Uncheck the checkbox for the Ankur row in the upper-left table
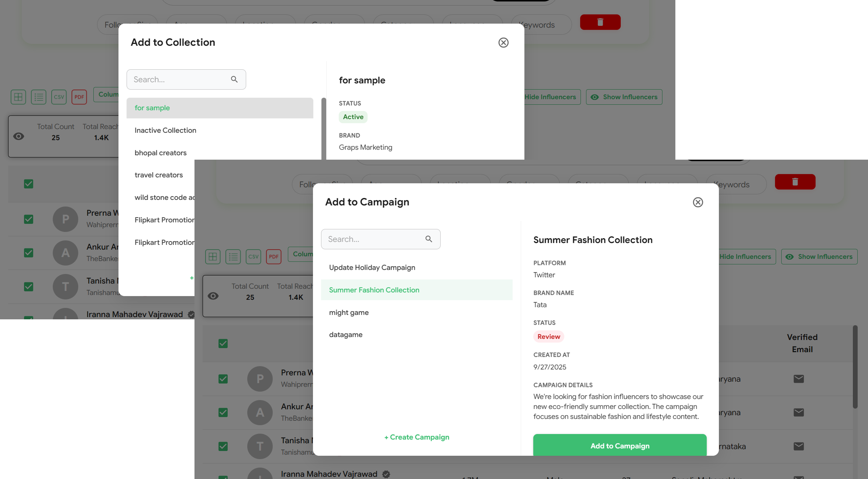The width and height of the screenshot is (868, 479). [28, 253]
